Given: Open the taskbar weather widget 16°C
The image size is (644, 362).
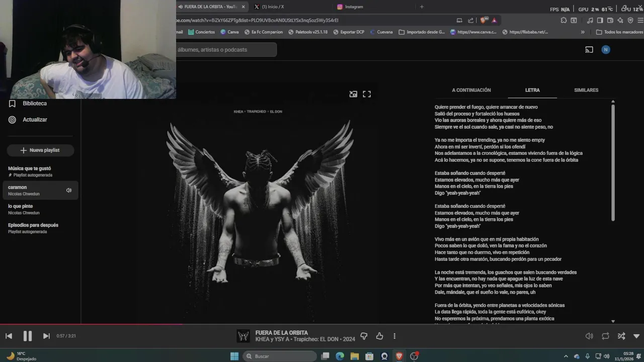Looking at the screenshot, I should (x=21, y=356).
